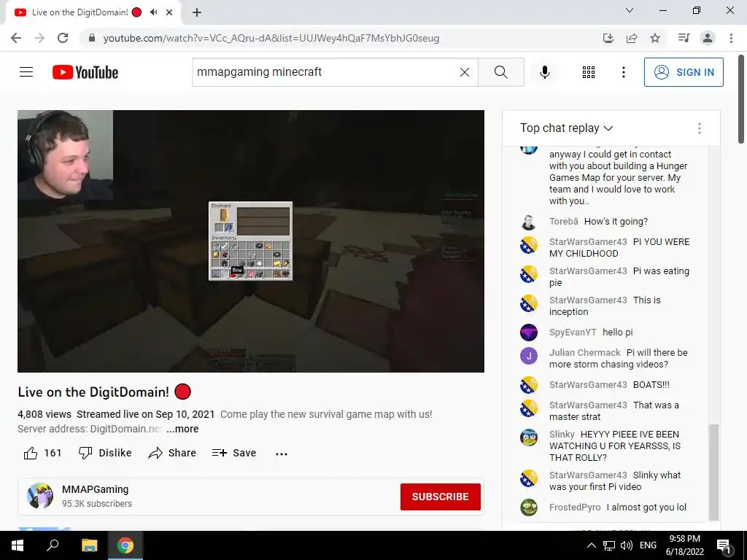Click the video player area
The height and width of the screenshot is (560, 747).
251,241
